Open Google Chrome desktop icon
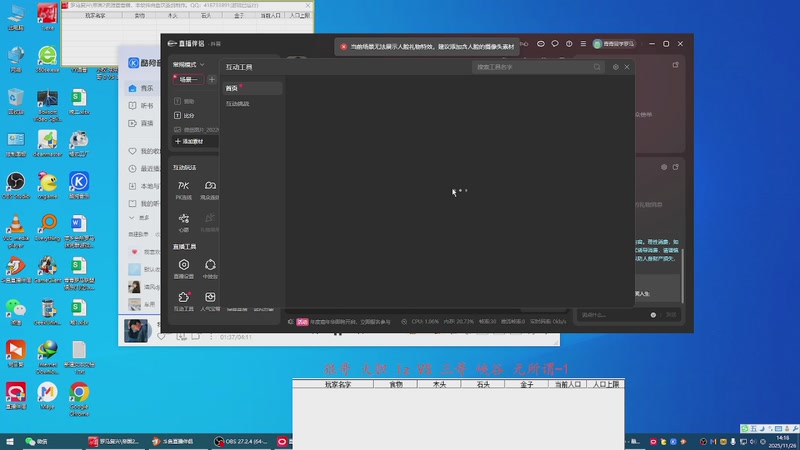The height and width of the screenshot is (450, 800). pyautogui.click(x=79, y=399)
